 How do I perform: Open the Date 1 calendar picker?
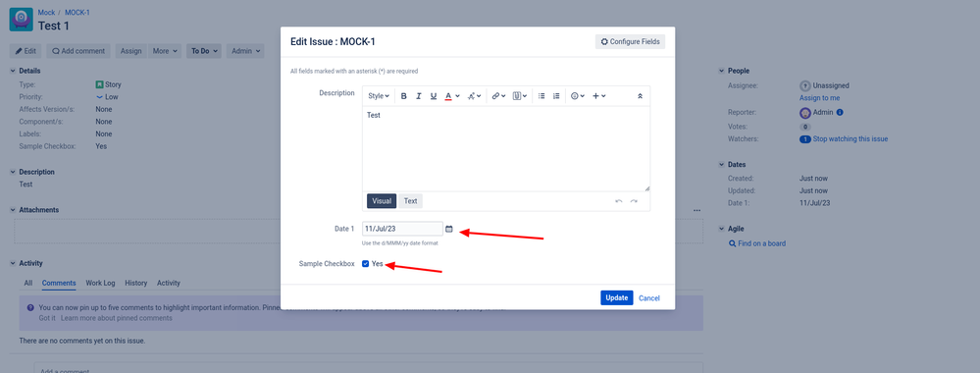point(448,229)
